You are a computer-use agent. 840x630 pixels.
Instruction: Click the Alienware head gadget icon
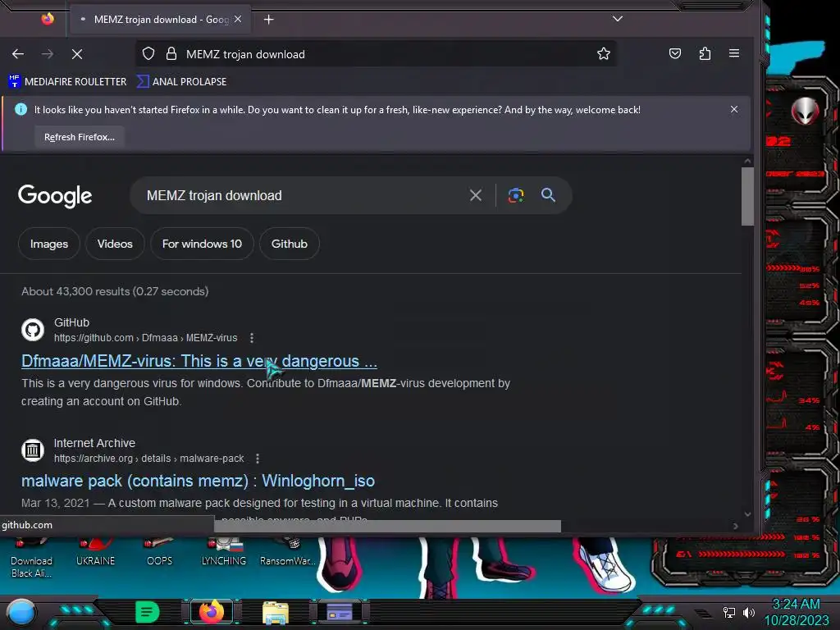(x=806, y=112)
